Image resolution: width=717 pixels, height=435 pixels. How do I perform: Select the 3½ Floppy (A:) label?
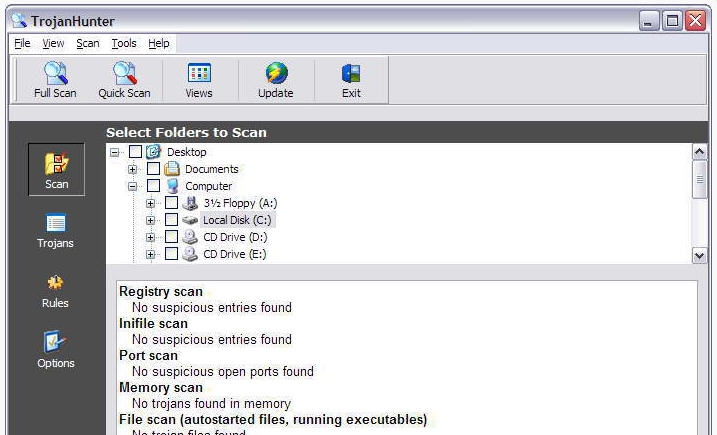[x=241, y=203]
